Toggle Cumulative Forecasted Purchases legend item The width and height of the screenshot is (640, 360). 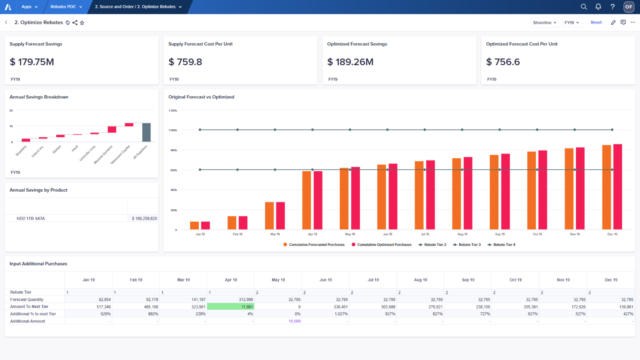[x=313, y=244]
